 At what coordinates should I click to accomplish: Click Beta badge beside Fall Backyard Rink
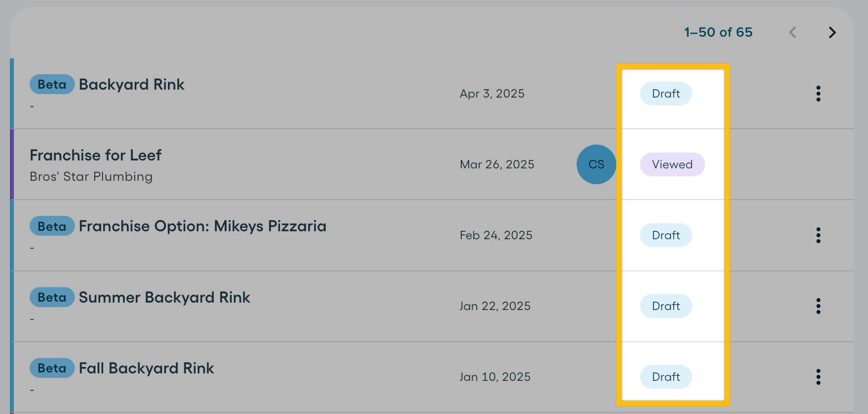52,368
